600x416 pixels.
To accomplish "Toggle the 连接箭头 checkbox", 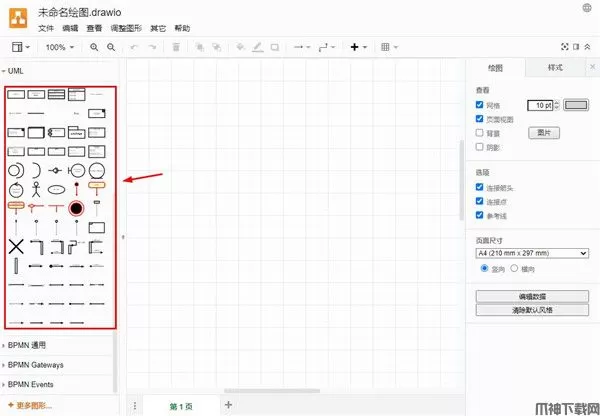I will [479, 187].
